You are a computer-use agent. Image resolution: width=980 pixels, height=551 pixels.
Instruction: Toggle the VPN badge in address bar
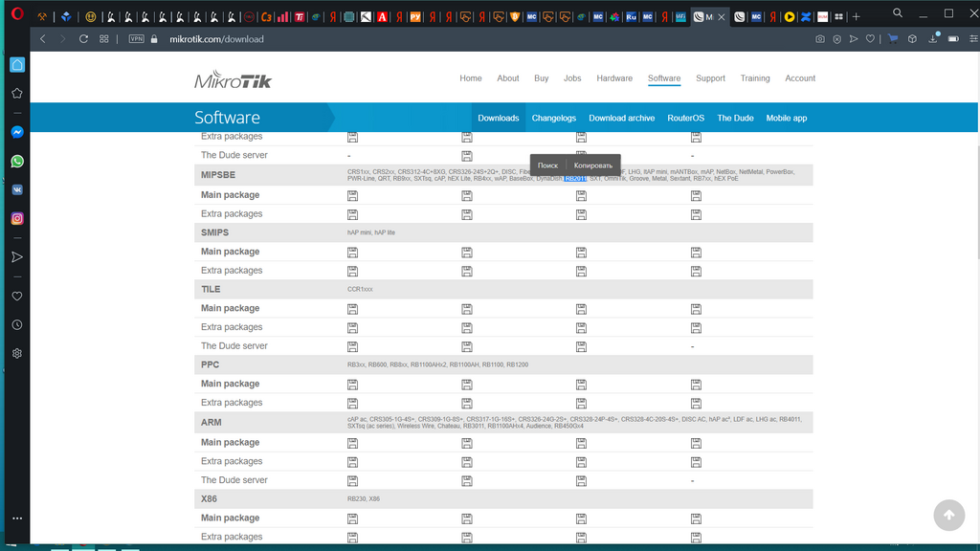136,38
